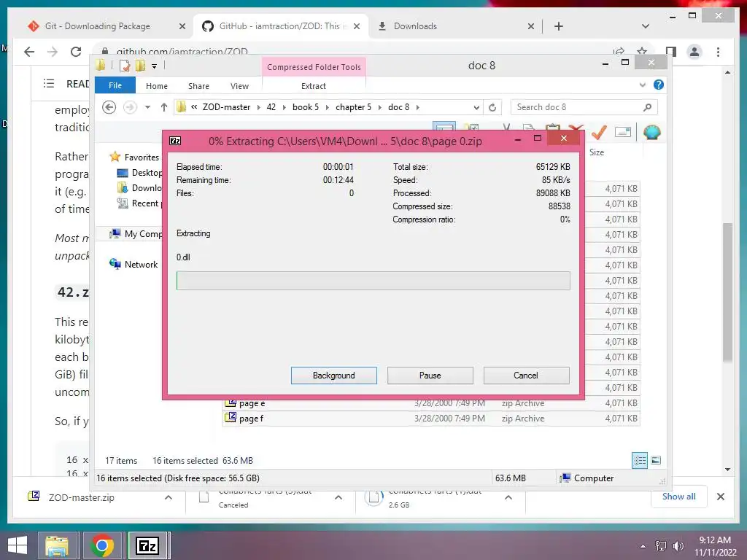This screenshot has width=747, height=560.
Task: Open Customize Quick Access Toolbar dropdown
Action: pos(155,66)
